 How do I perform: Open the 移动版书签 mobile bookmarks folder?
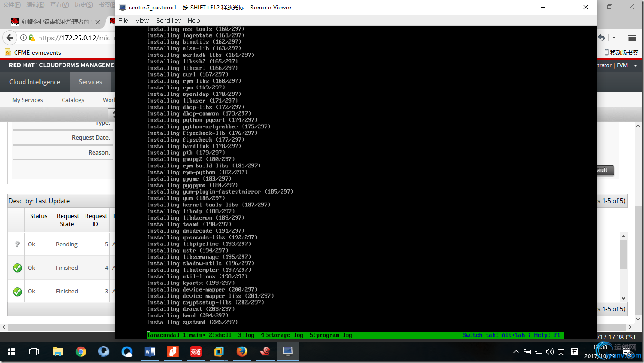pyautogui.click(x=621, y=52)
